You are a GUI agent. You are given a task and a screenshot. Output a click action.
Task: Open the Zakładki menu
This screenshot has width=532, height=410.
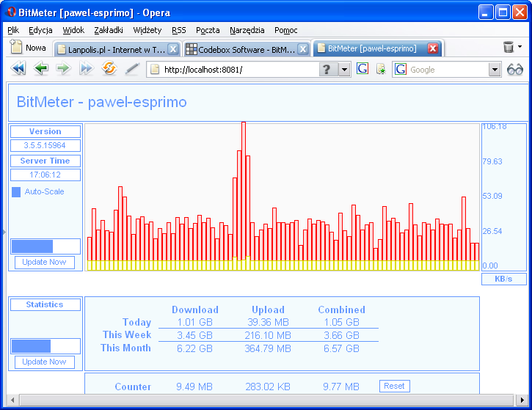coord(109,30)
